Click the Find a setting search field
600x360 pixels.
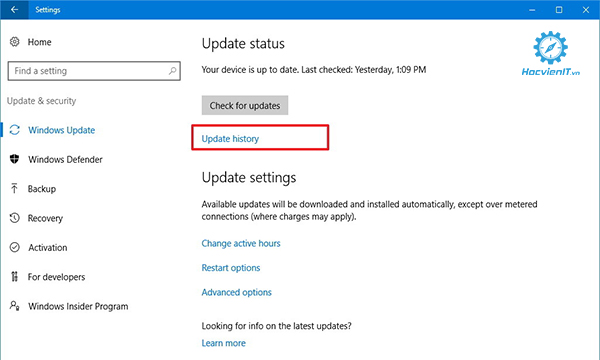tap(94, 71)
